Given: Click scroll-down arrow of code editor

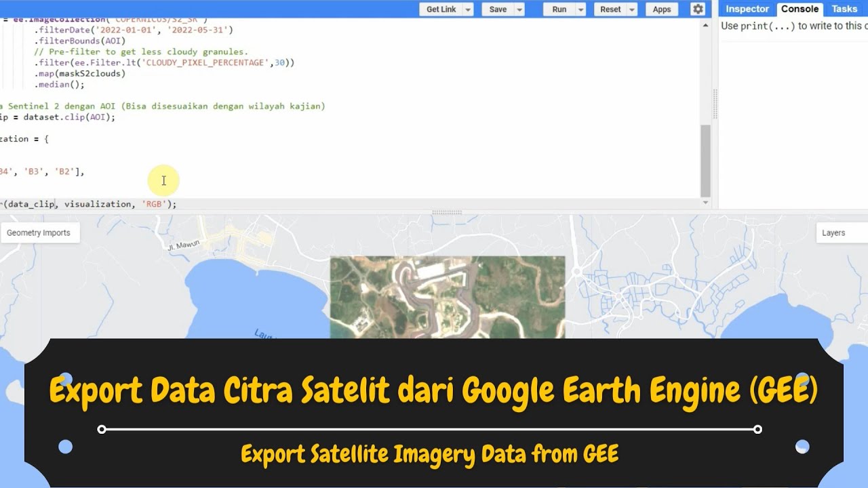Looking at the screenshot, I should point(705,203).
